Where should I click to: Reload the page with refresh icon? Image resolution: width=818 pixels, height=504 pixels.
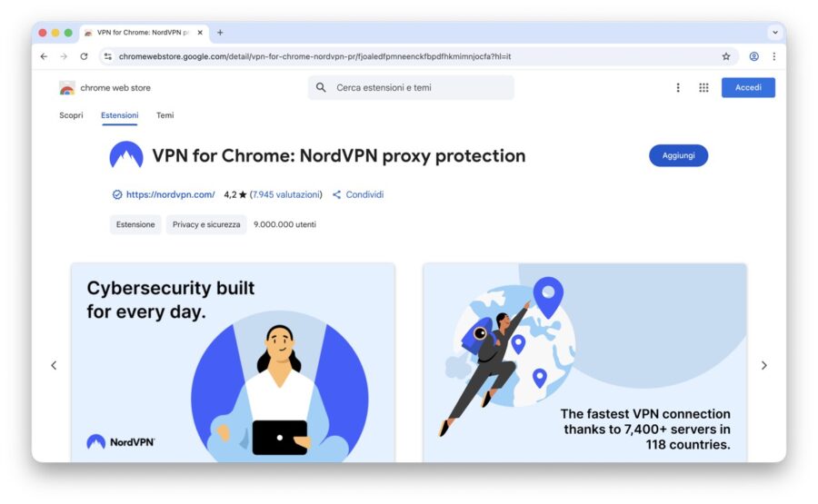(x=84, y=56)
